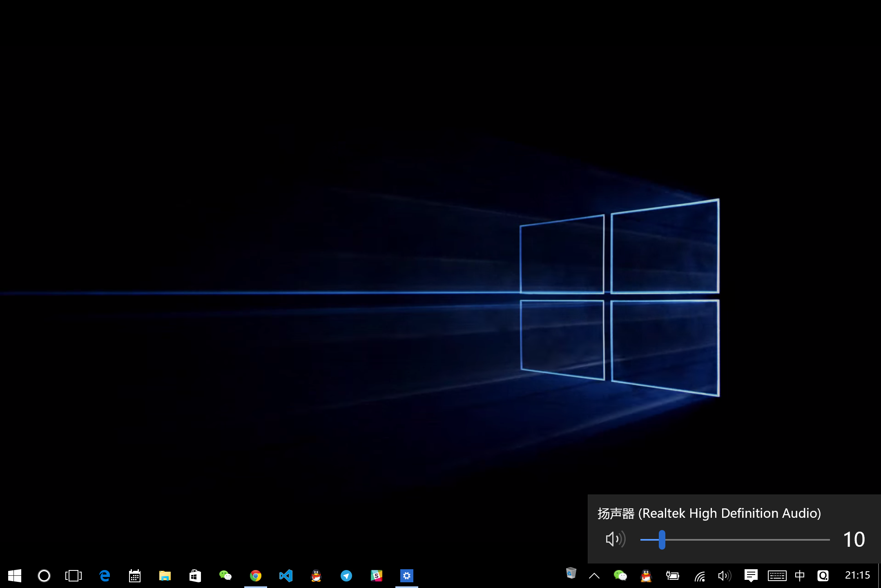
Task: Open Slack from the taskbar
Action: [x=377, y=576]
